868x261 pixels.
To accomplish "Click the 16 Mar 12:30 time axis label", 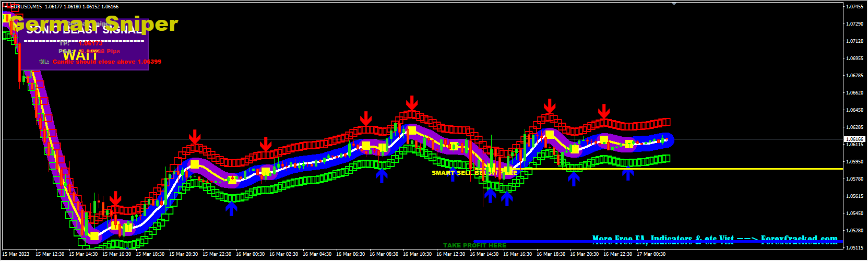I will click(x=450, y=254).
